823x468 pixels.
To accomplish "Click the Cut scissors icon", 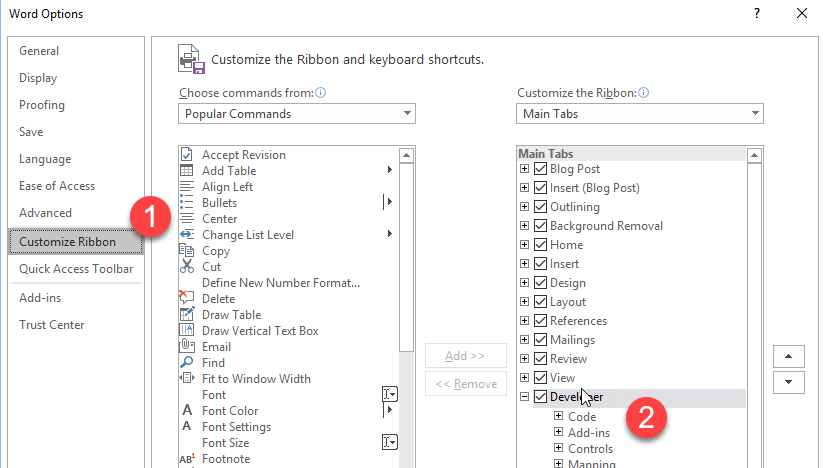I will (186, 266).
